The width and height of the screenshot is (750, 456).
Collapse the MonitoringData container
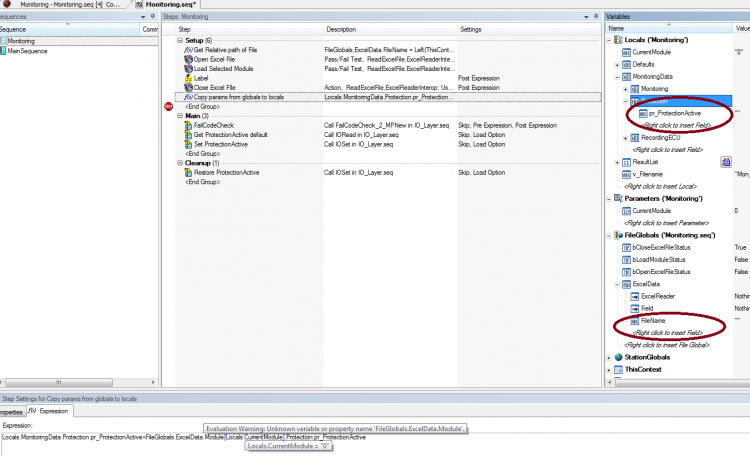[x=617, y=77]
